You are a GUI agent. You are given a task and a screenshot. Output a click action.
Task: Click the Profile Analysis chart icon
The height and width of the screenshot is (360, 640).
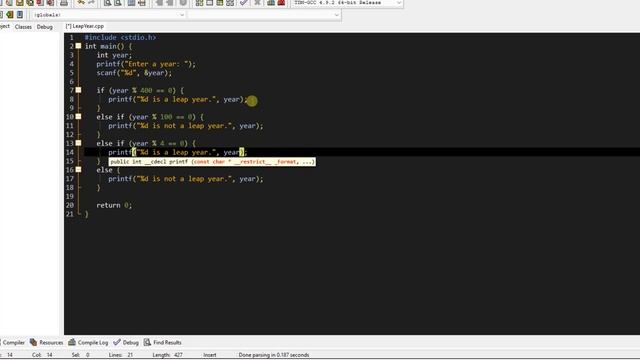[271, 2]
